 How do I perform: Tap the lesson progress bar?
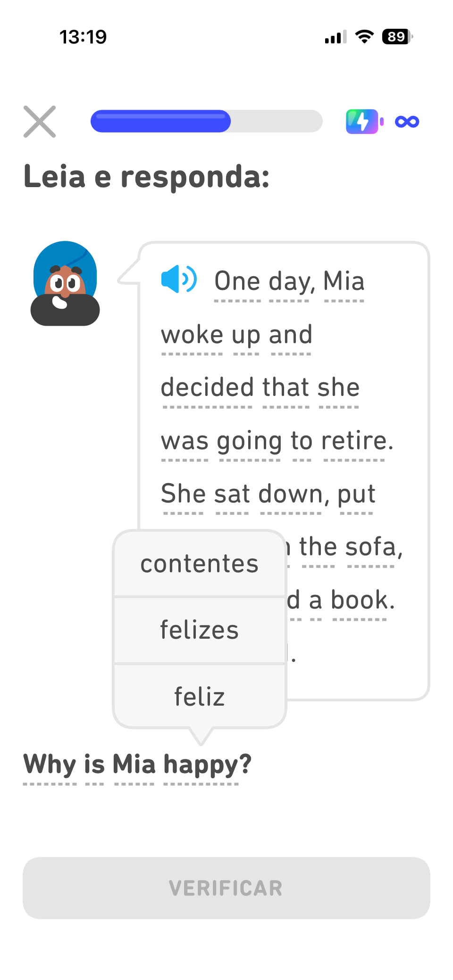[206, 122]
